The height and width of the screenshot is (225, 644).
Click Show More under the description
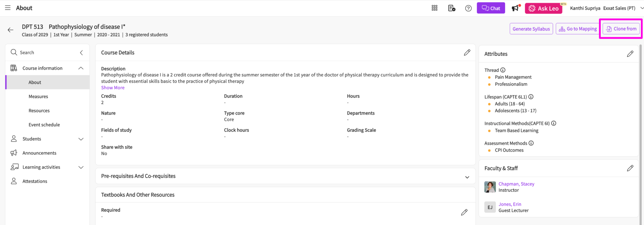click(113, 88)
